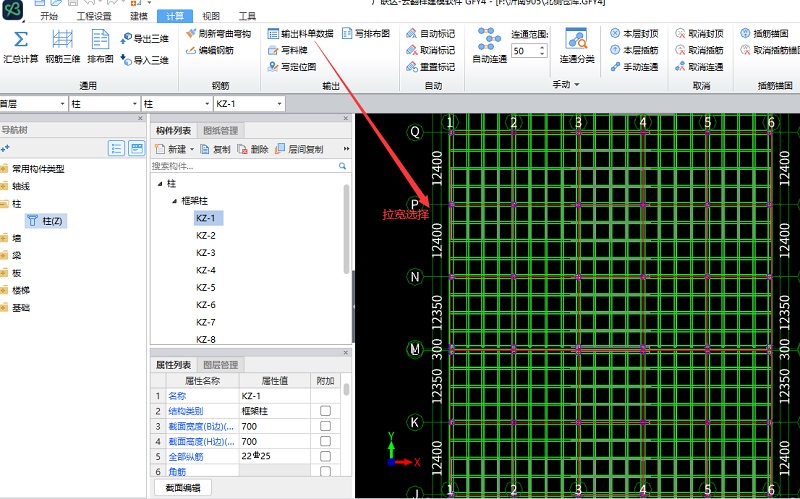
Task: Click 手动连通 manual connect
Action: 634,66
